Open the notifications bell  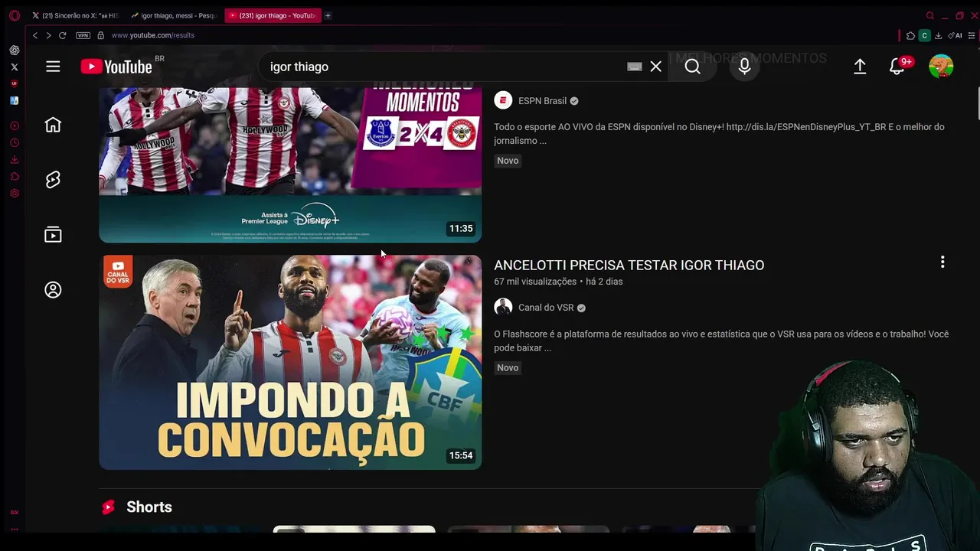point(897,67)
